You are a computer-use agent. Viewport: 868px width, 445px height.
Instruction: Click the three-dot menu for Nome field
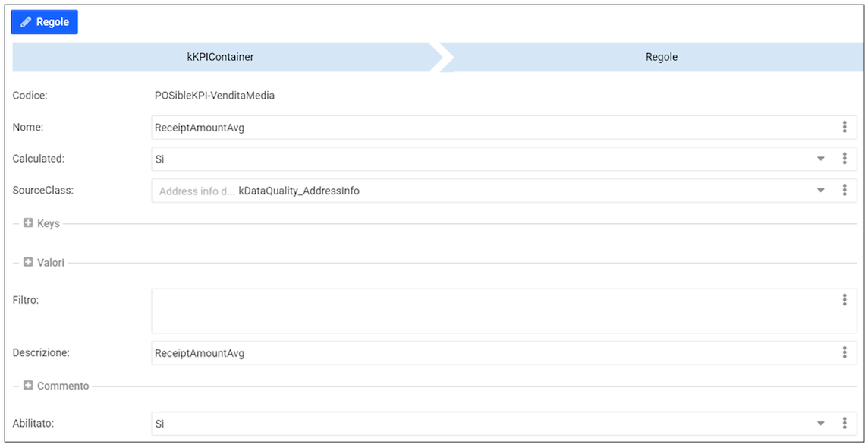tap(844, 128)
